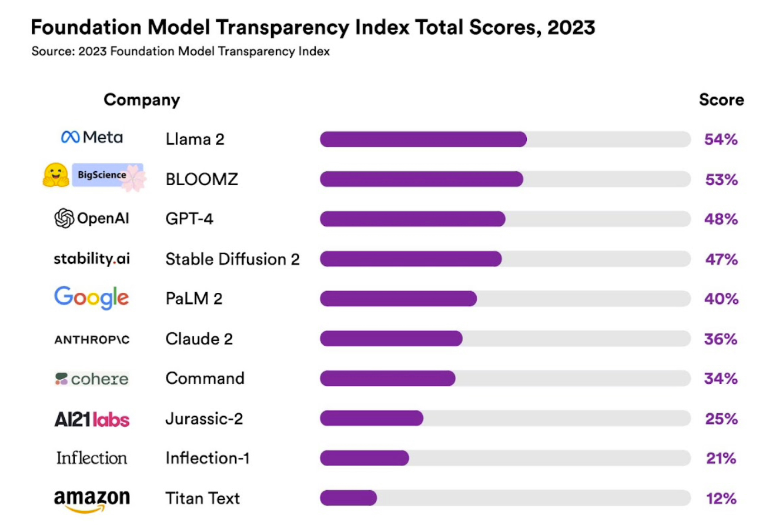The width and height of the screenshot is (778, 532).
Task: Click the Google logo
Action: point(92,298)
